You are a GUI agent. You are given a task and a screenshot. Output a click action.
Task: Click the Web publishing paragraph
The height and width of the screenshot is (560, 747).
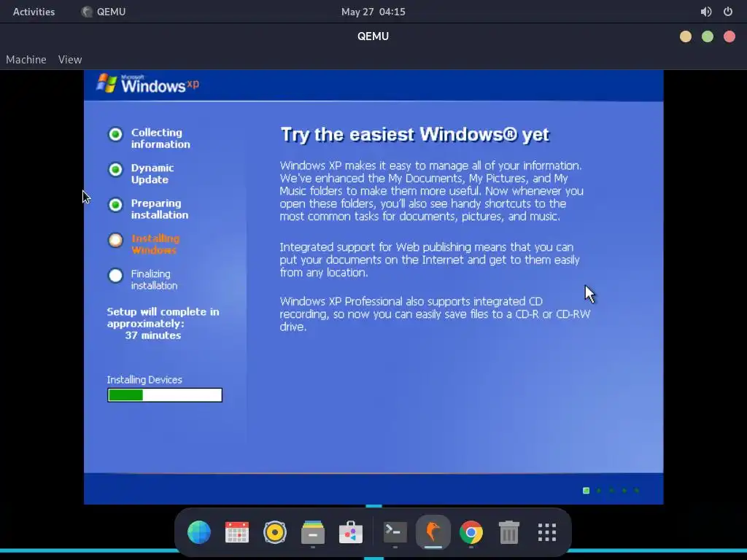(x=429, y=260)
